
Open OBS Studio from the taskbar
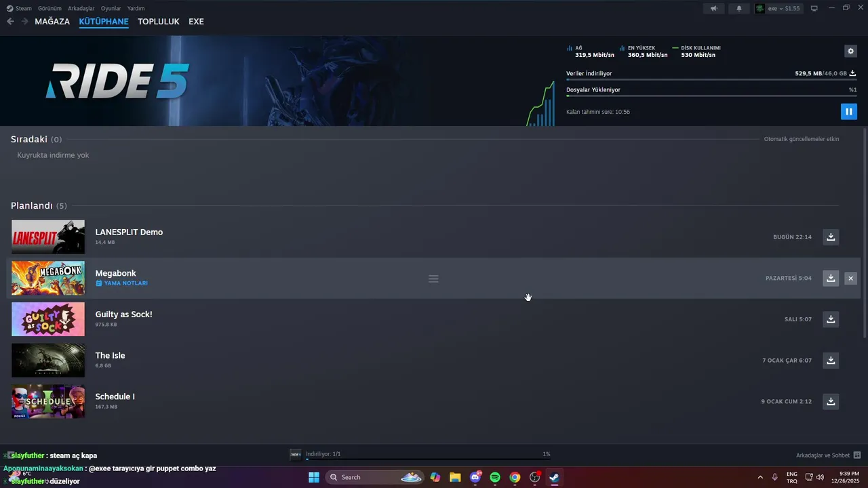(534, 477)
